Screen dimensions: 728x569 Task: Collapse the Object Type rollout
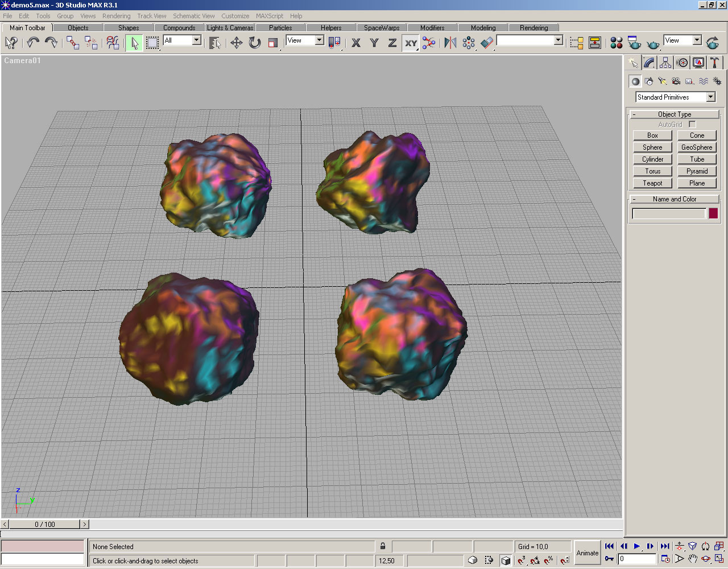point(674,114)
